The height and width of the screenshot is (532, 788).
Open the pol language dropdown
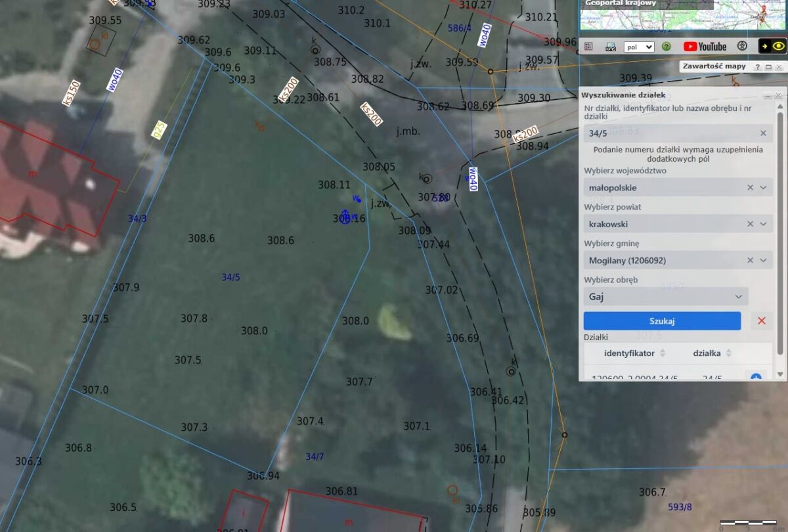(639, 47)
